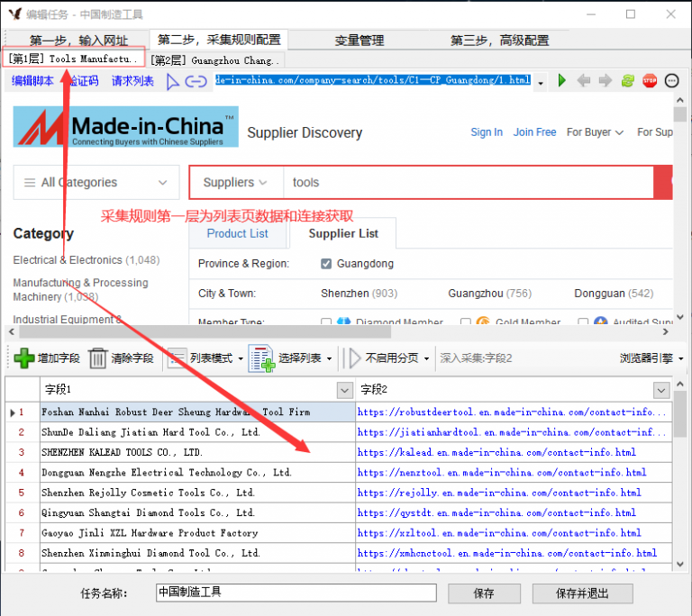Click the blue triangle pointer icon

point(172,82)
